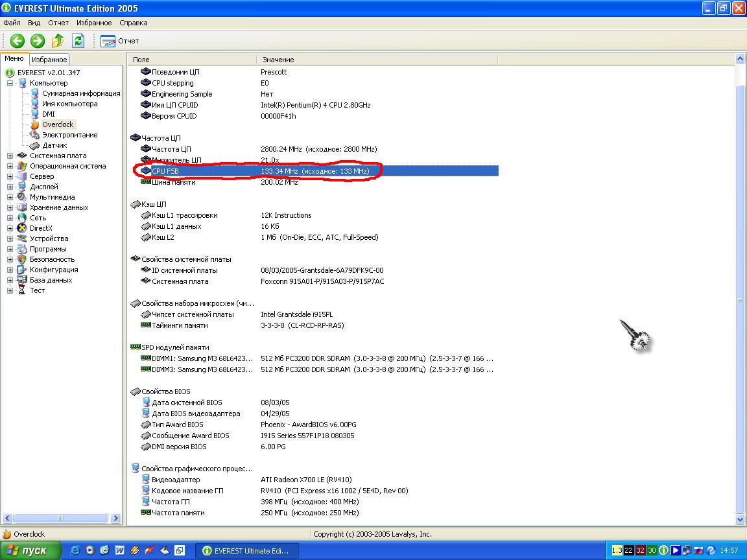
Task: Click the green Forward arrow toolbar icon
Action: (38, 41)
